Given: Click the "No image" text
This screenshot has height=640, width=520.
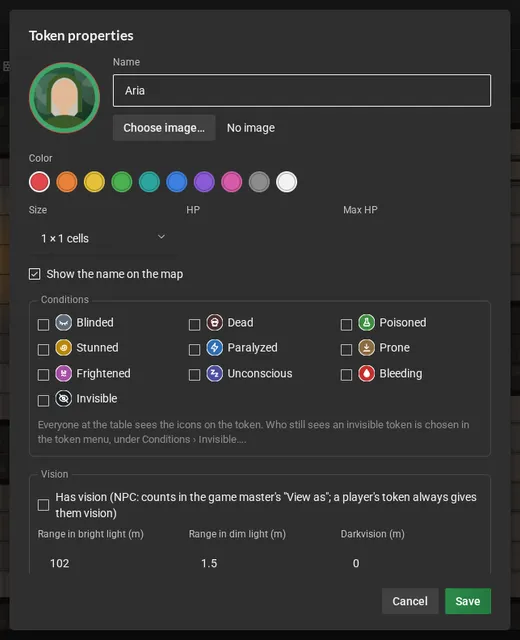Looking at the screenshot, I should pyautogui.click(x=251, y=128).
